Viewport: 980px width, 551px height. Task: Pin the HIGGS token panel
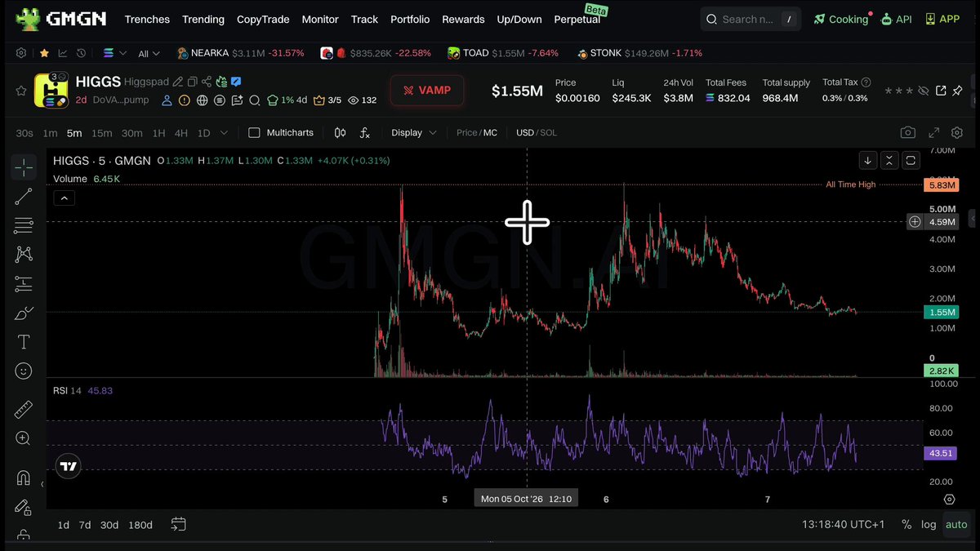point(957,91)
